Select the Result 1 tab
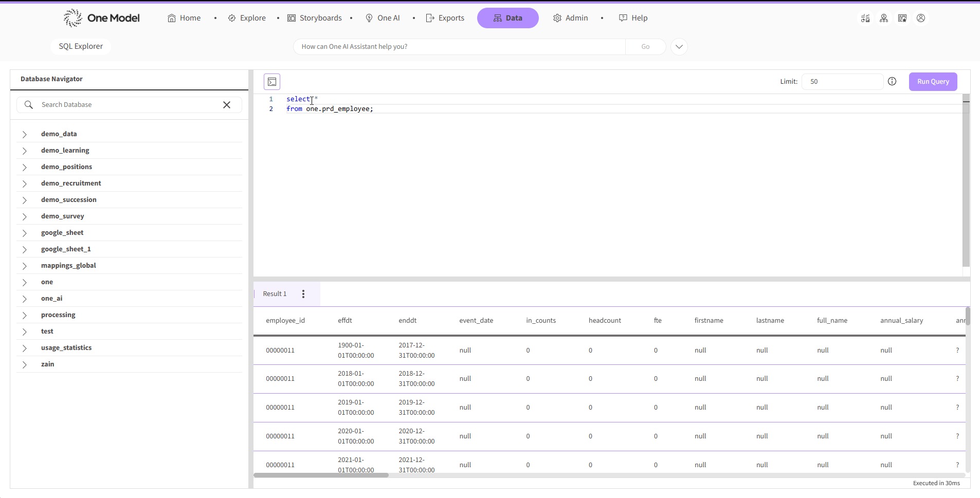The image size is (980, 498). [x=275, y=294]
